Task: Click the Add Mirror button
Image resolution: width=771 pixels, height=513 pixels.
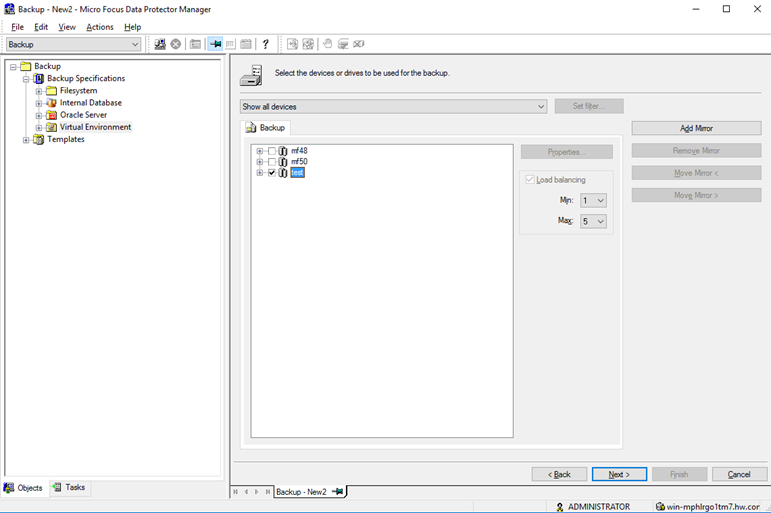Action: [x=696, y=128]
